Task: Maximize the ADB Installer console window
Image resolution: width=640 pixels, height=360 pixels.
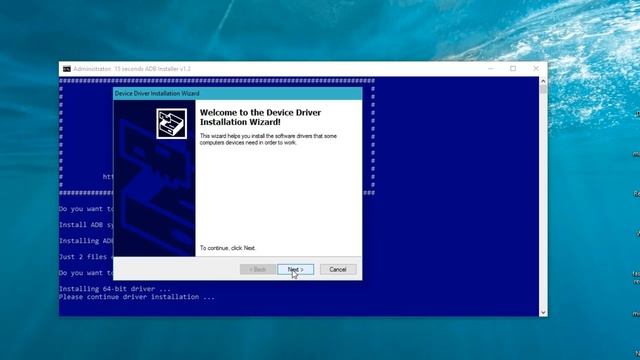Action: click(x=513, y=69)
